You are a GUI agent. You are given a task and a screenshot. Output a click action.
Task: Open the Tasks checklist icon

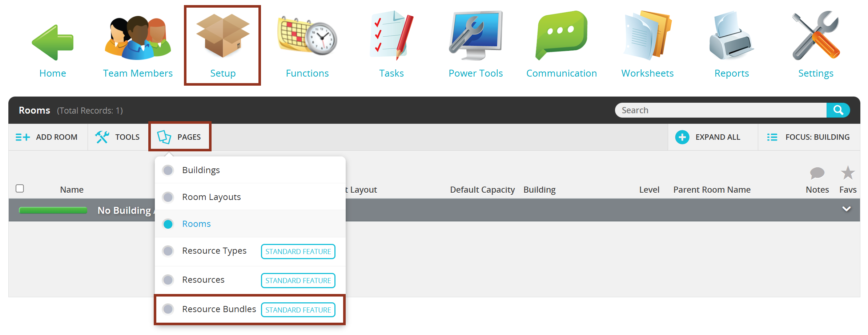click(x=391, y=35)
